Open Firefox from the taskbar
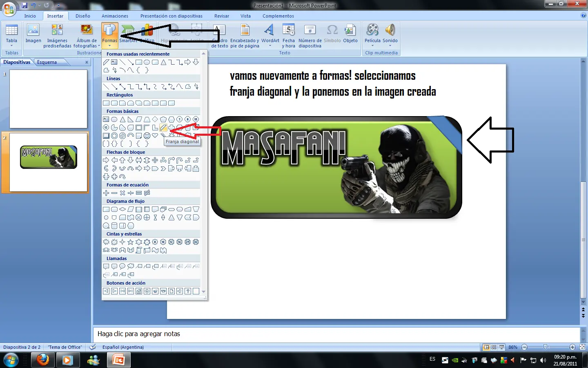Viewport: 588px width, 368px height. coord(42,360)
